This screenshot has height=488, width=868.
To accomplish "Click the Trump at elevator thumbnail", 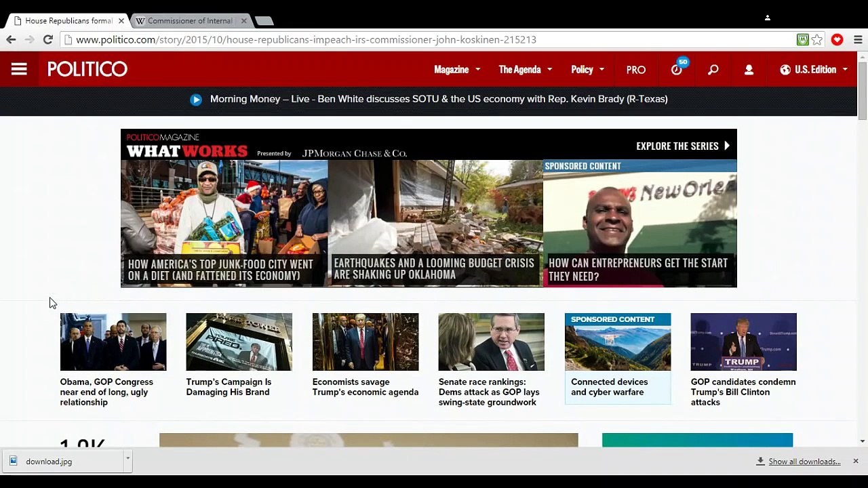I will click(366, 342).
